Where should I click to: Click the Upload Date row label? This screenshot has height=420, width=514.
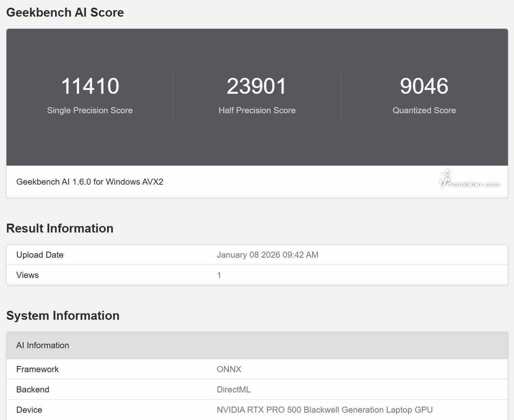[40, 255]
